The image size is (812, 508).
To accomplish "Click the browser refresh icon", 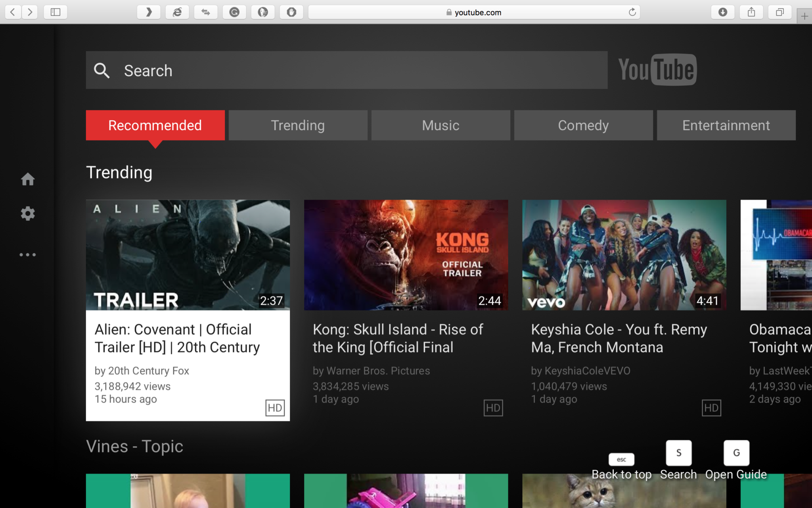I will (x=632, y=12).
